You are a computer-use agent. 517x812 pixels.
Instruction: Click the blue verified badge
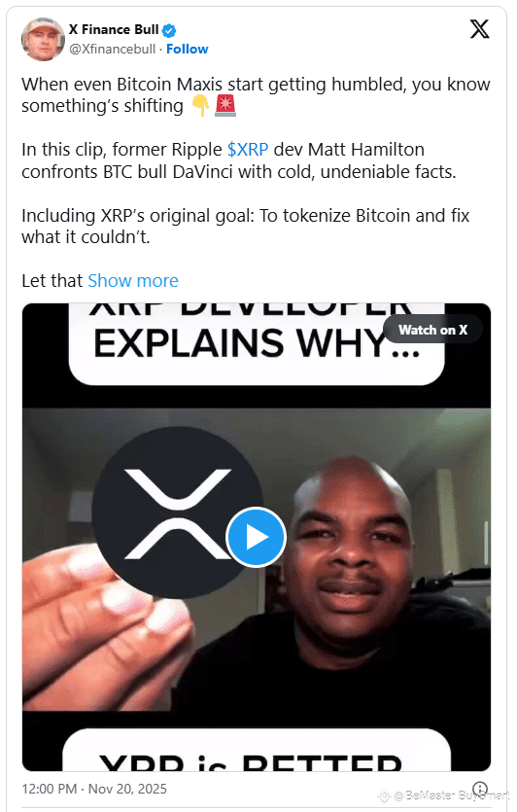[169, 30]
